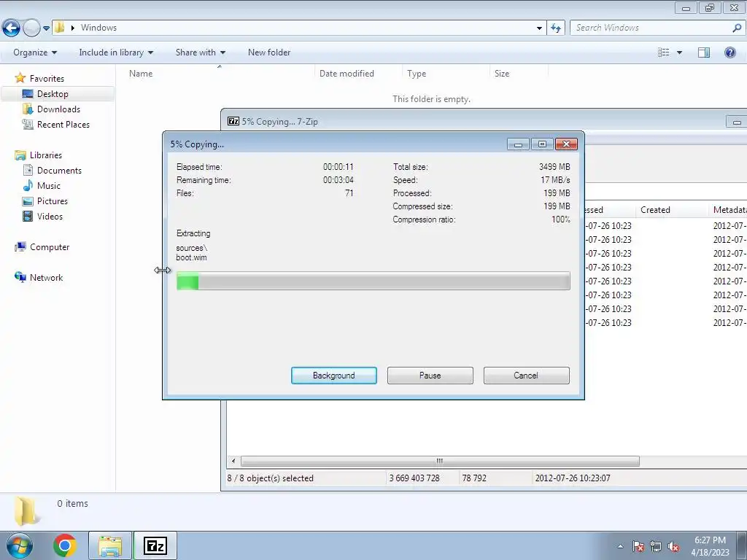
Task: Click the 78 792 status bar value
Action: 474,478
